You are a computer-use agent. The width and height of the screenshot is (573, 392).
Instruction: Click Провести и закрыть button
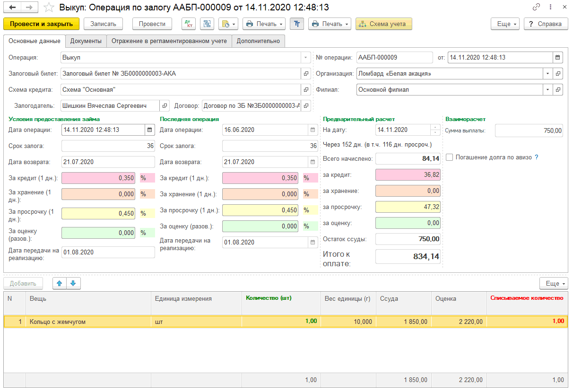coord(41,24)
